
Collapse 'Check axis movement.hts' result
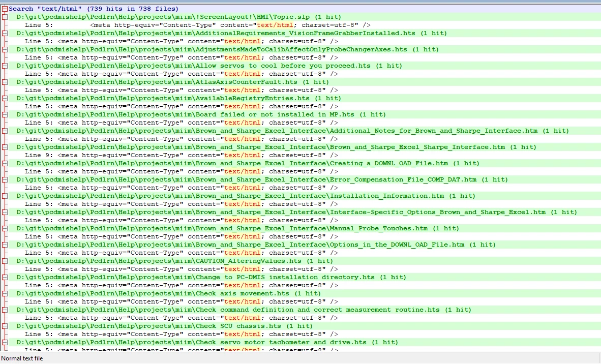tap(5, 293)
